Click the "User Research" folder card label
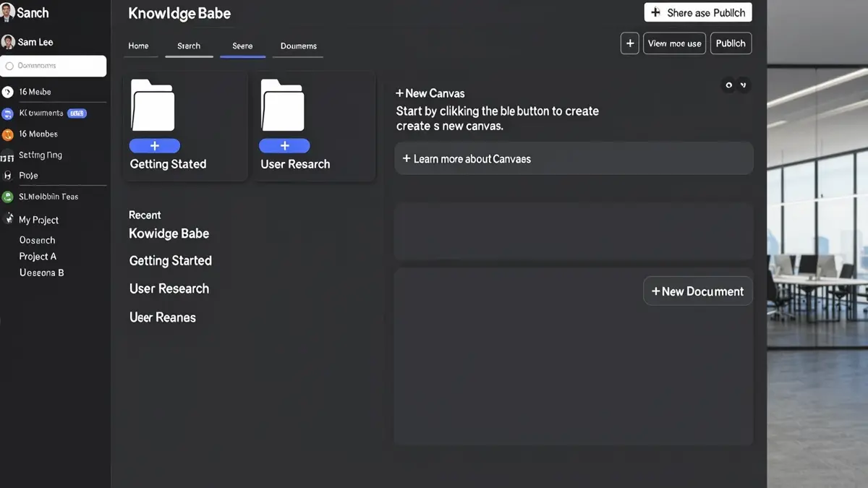Viewport: 868px width, 488px height. click(x=295, y=164)
